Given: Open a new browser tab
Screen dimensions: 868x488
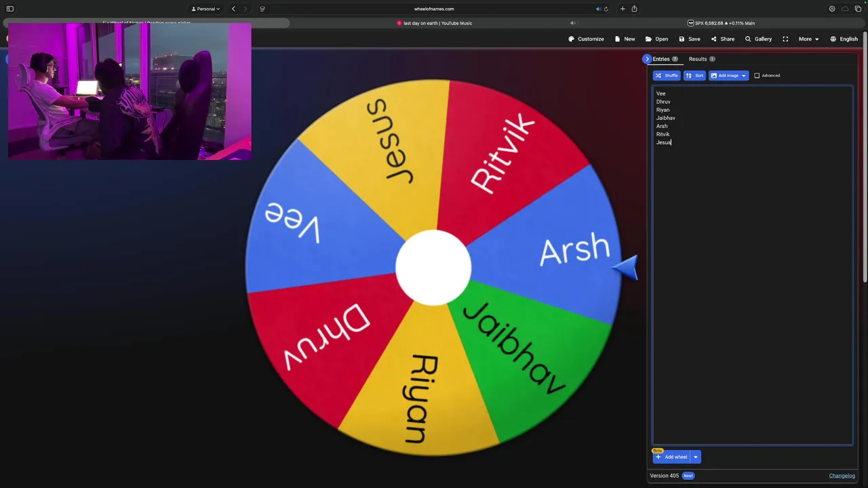Looking at the screenshot, I should click(623, 9).
